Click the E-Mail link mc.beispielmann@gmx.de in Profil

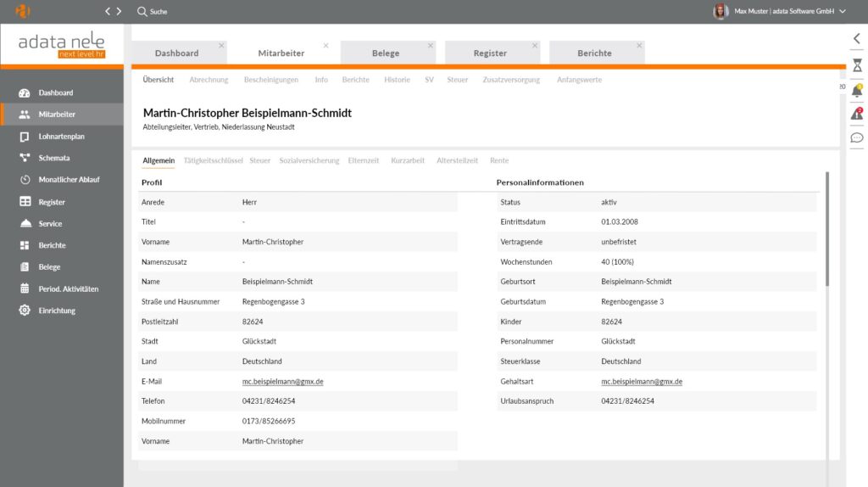[282, 381]
